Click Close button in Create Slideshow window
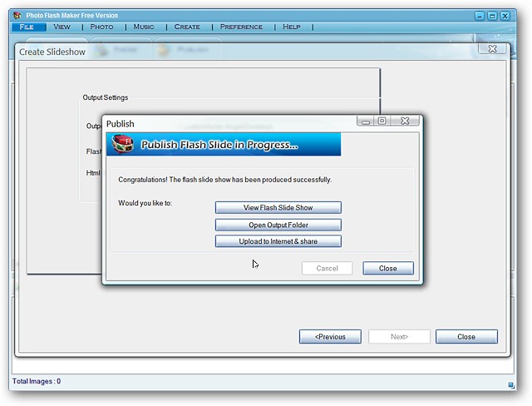Viewport: 532px width, 406px height. [x=466, y=336]
